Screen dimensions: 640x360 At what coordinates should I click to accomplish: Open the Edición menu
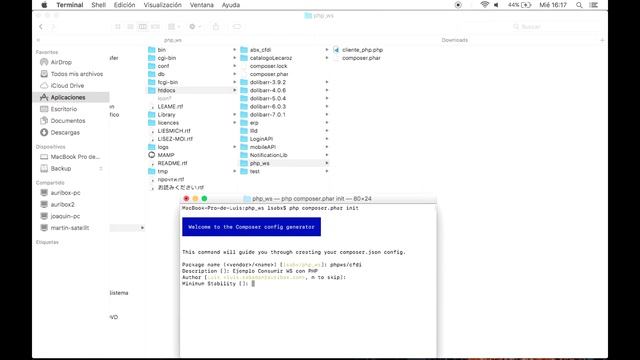pos(124,5)
